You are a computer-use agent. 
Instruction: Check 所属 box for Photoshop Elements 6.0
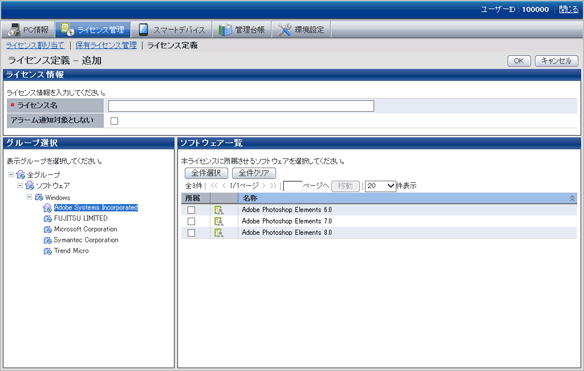coord(191,210)
